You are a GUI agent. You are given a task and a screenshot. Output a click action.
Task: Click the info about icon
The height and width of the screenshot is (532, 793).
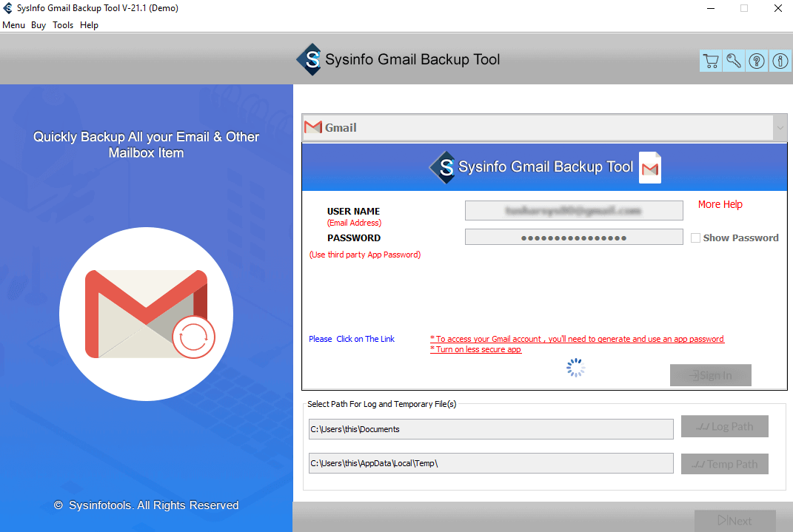click(780, 61)
